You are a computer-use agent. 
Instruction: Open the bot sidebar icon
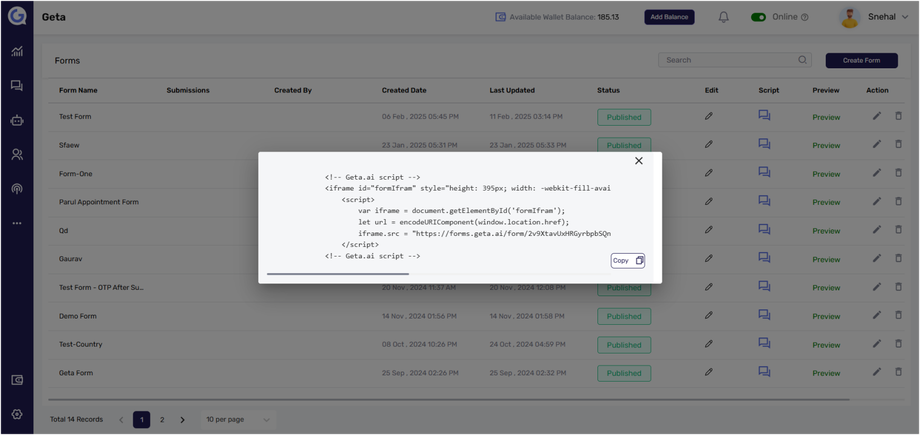[17, 120]
